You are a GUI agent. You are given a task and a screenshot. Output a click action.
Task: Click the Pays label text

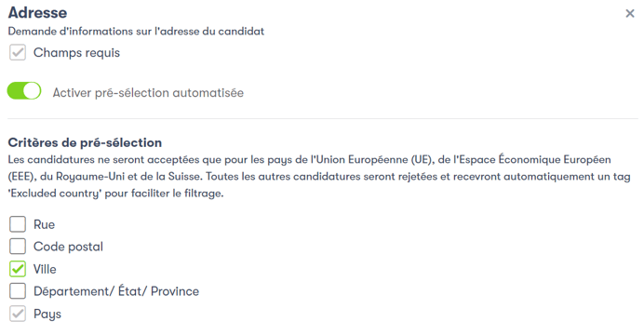tap(47, 315)
